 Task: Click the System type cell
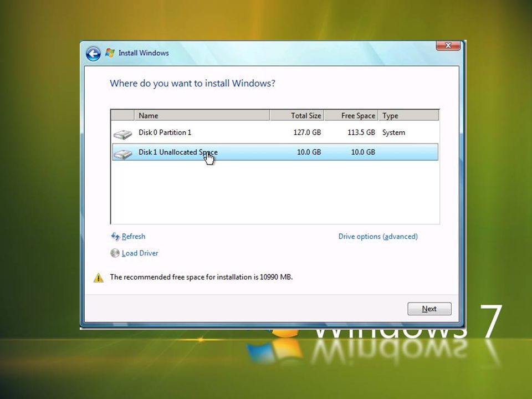coord(393,132)
